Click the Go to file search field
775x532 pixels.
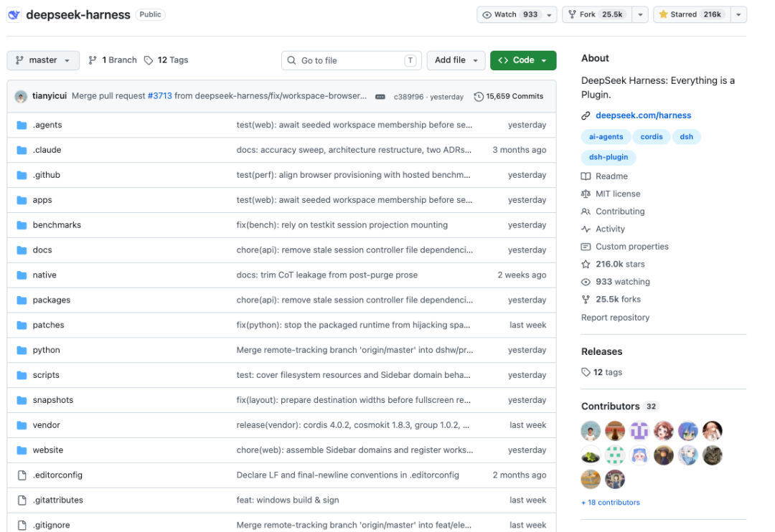(352, 60)
